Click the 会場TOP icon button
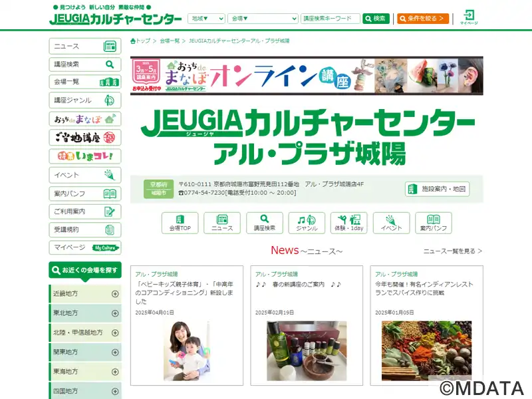This screenshot has width=532, height=399. click(180, 223)
